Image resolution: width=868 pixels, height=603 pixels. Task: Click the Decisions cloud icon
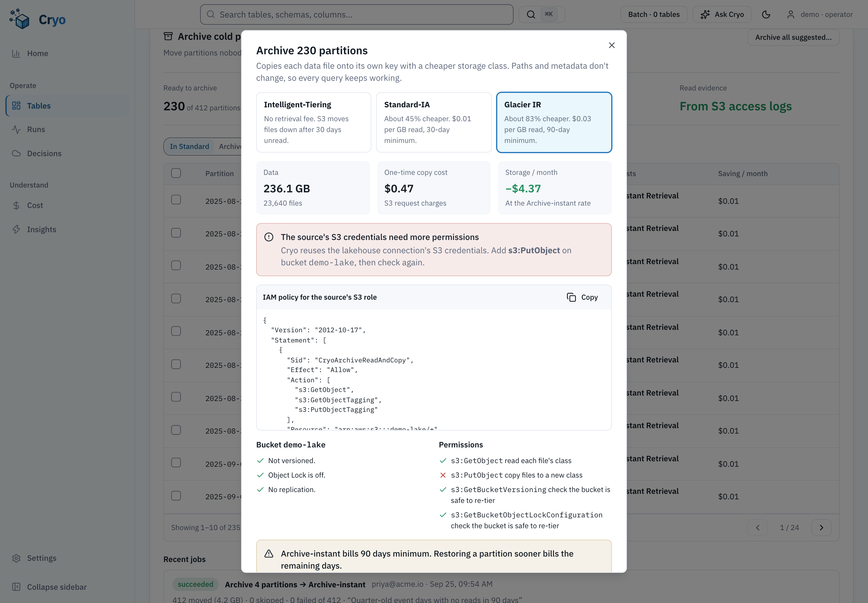click(x=16, y=153)
